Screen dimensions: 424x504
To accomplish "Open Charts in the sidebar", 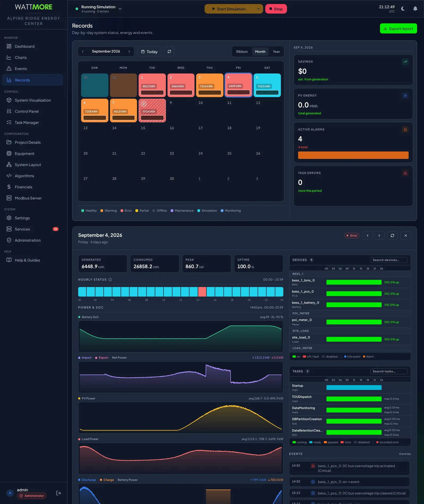I will [x=32, y=58].
